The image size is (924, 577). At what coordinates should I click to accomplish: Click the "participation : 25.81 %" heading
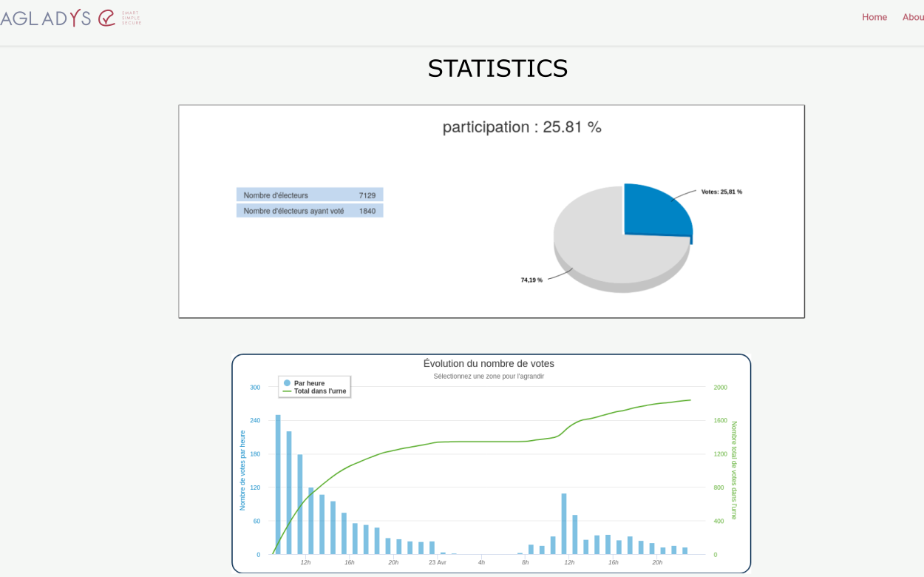pyautogui.click(x=522, y=127)
